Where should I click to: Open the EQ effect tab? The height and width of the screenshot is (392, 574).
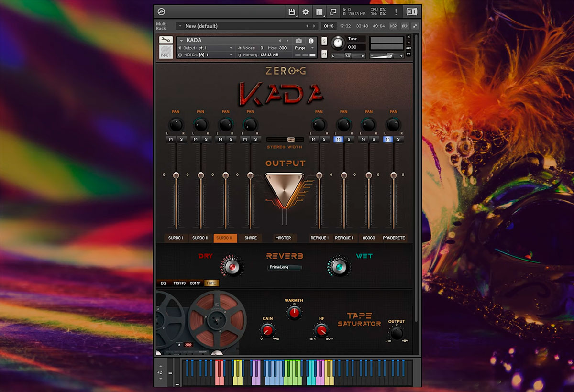click(163, 283)
